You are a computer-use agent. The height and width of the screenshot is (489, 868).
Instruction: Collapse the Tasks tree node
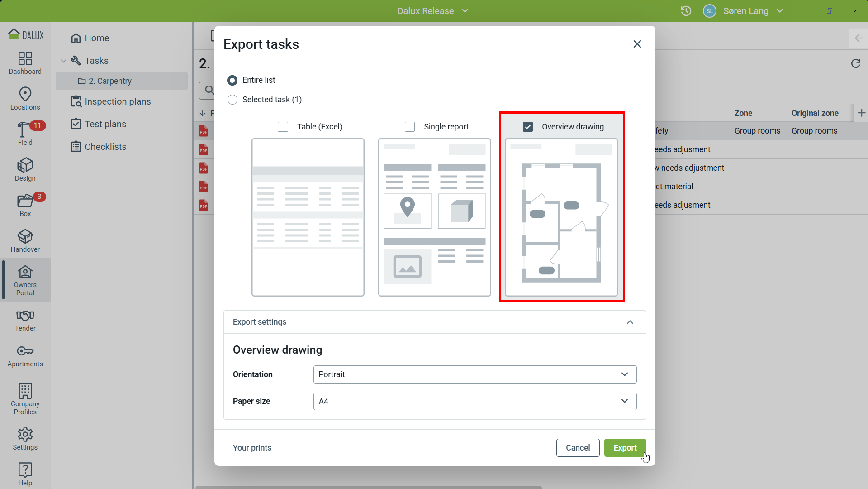tap(63, 61)
